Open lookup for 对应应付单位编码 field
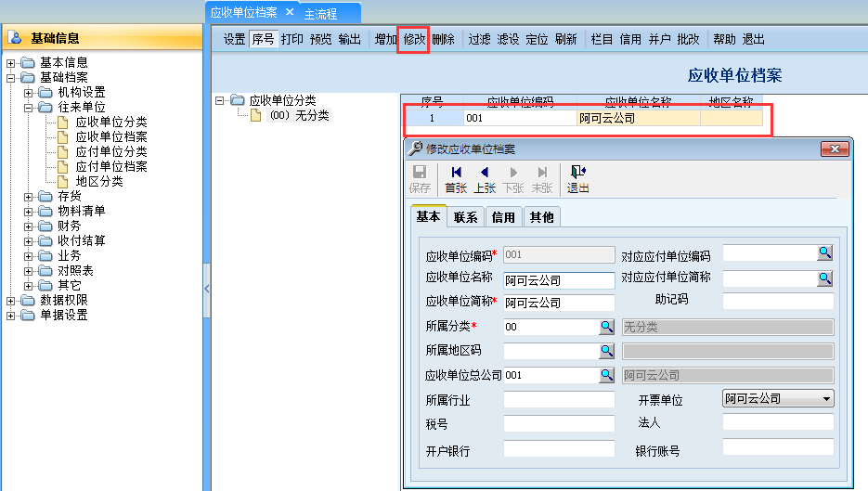The width and height of the screenshot is (868, 491). pos(824,252)
